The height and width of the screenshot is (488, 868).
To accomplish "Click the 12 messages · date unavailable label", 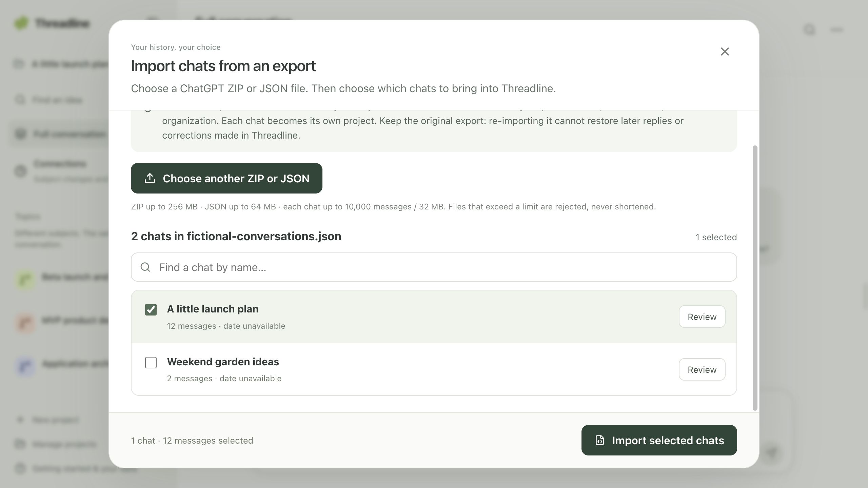I will tap(226, 326).
